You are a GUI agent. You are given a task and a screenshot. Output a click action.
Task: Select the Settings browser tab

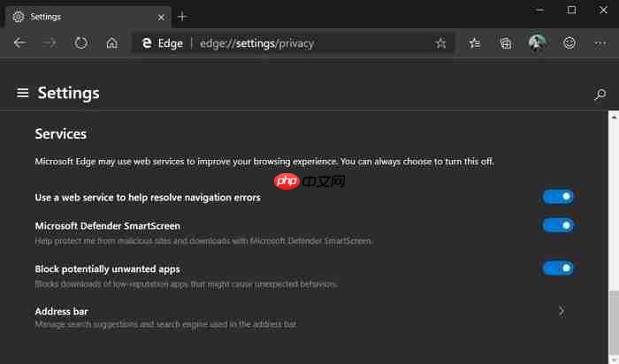coord(88,17)
